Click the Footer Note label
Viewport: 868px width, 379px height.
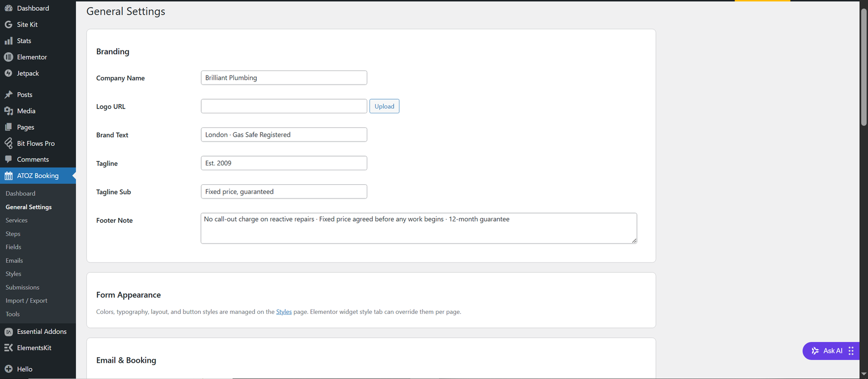(x=114, y=221)
